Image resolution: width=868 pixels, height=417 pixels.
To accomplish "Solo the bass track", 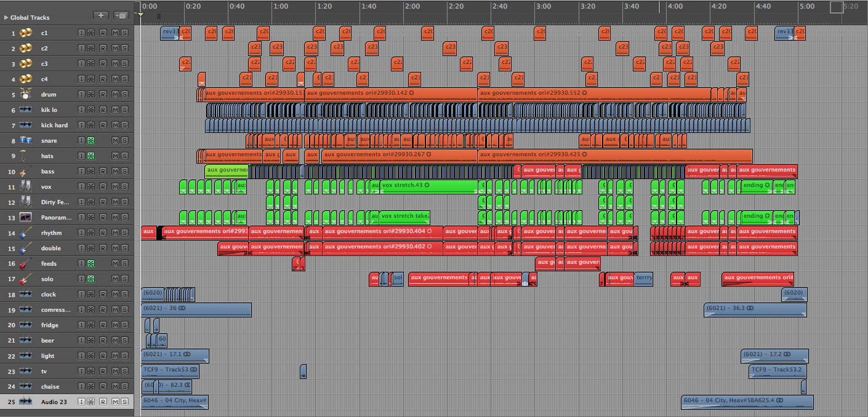I will tap(124, 171).
